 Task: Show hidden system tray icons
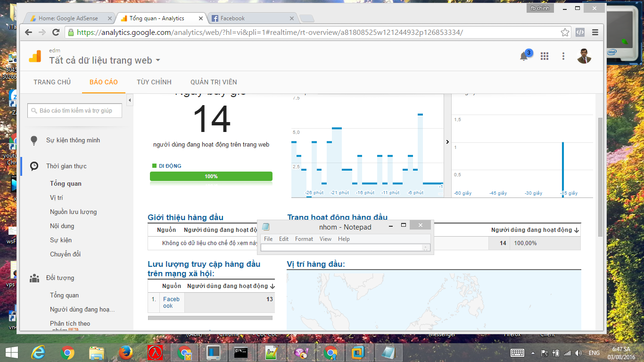533,353
